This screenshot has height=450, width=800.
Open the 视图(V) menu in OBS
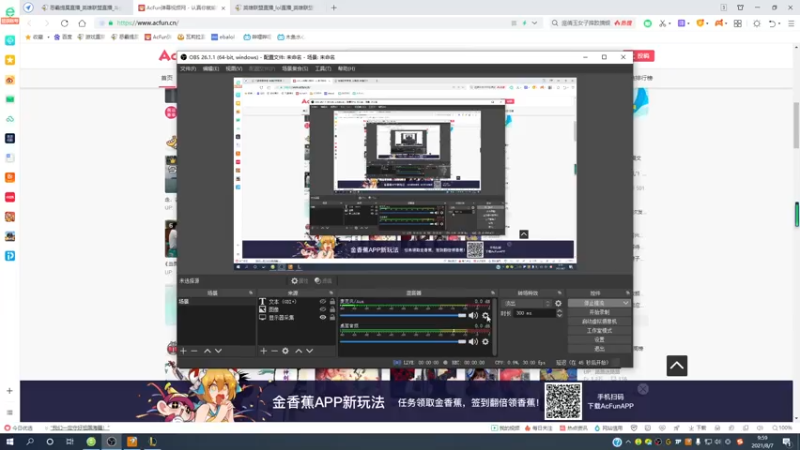click(234, 68)
